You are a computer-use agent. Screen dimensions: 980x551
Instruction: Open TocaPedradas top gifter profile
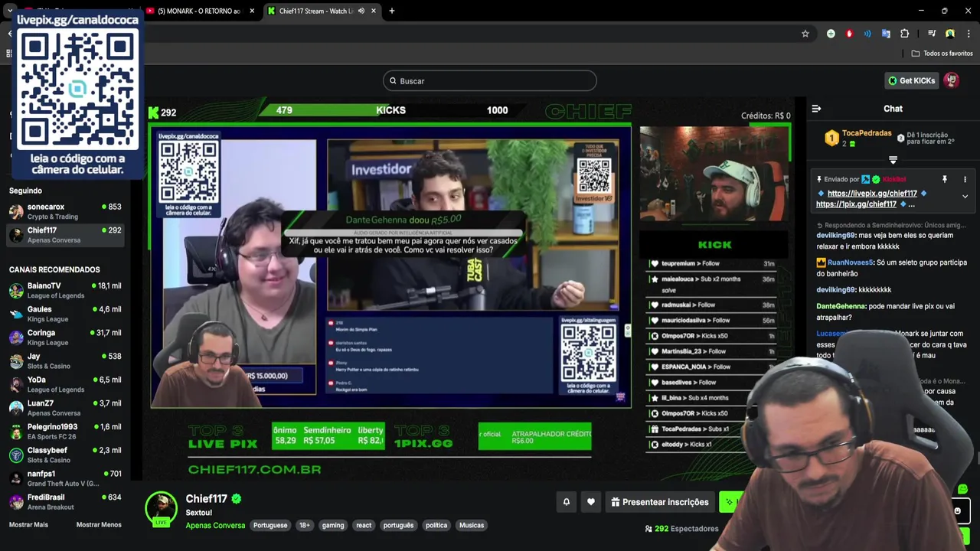pos(867,133)
